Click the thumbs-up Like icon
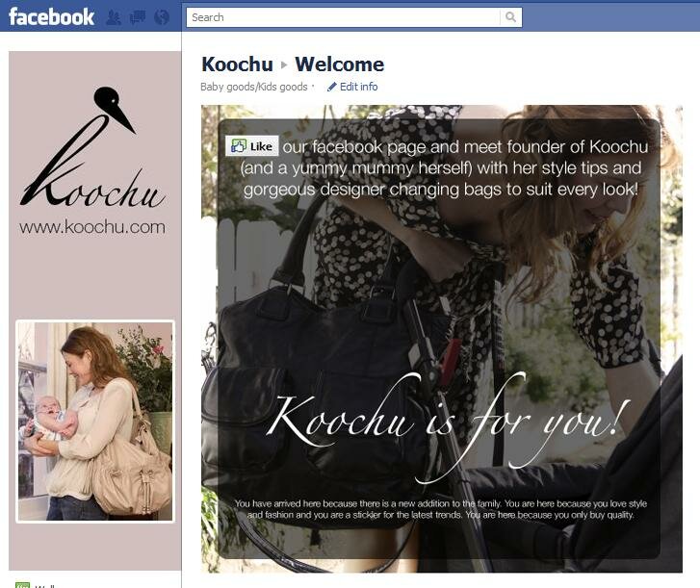The width and height of the screenshot is (700, 588). point(239,146)
